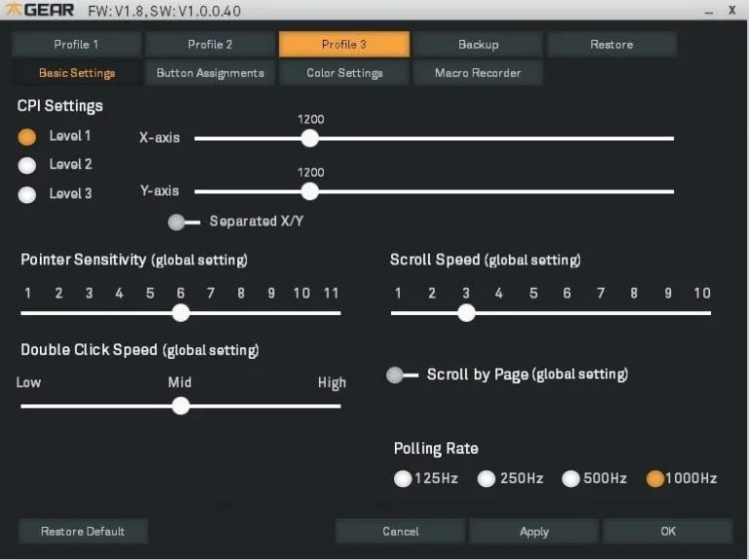Click the Backup button
This screenshot has height=560, width=749.
click(x=478, y=45)
